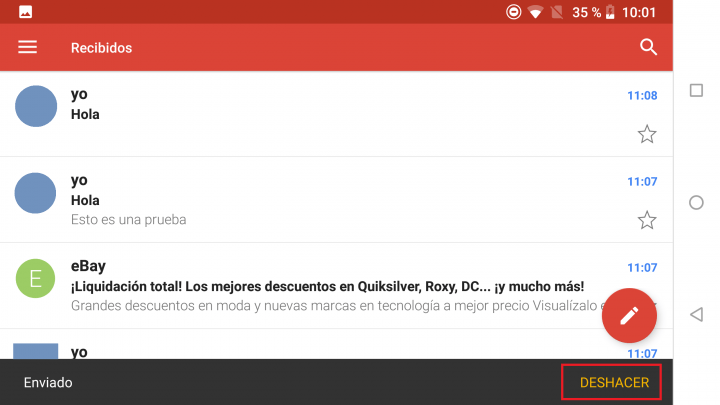This screenshot has width=720, height=405.
Task: Tap the Android home circle button
Action: point(696,202)
